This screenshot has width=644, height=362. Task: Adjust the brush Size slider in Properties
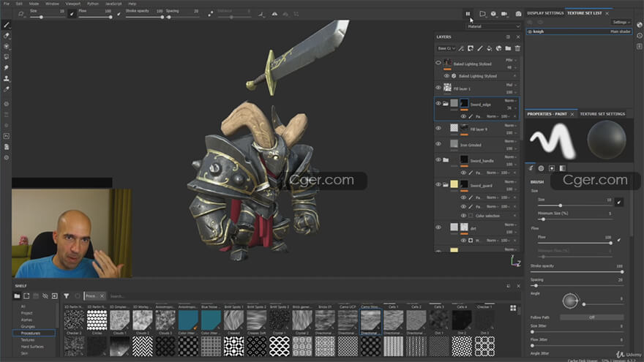(x=575, y=205)
